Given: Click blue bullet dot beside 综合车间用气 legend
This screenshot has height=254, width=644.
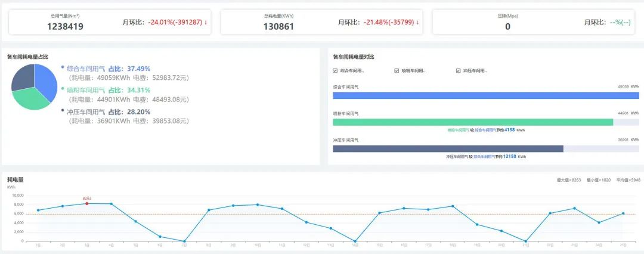Looking at the screenshot, I should pyautogui.click(x=63, y=67).
